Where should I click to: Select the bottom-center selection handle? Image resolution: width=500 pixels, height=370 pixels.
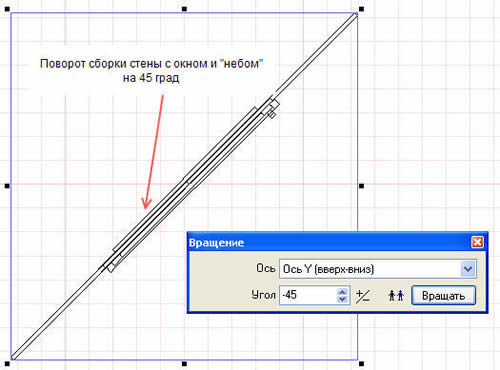tap(184, 364)
